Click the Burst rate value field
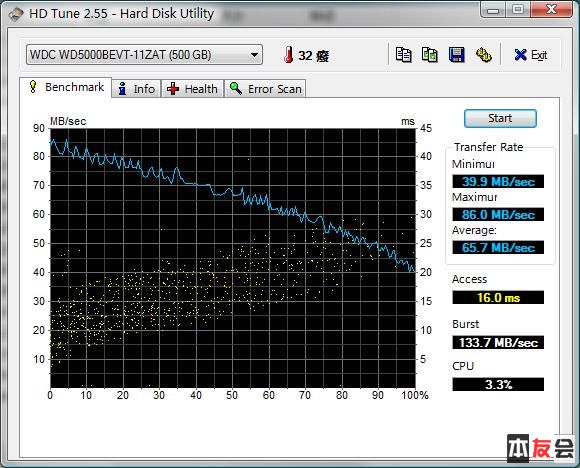The image size is (580, 468). tap(498, 342)
